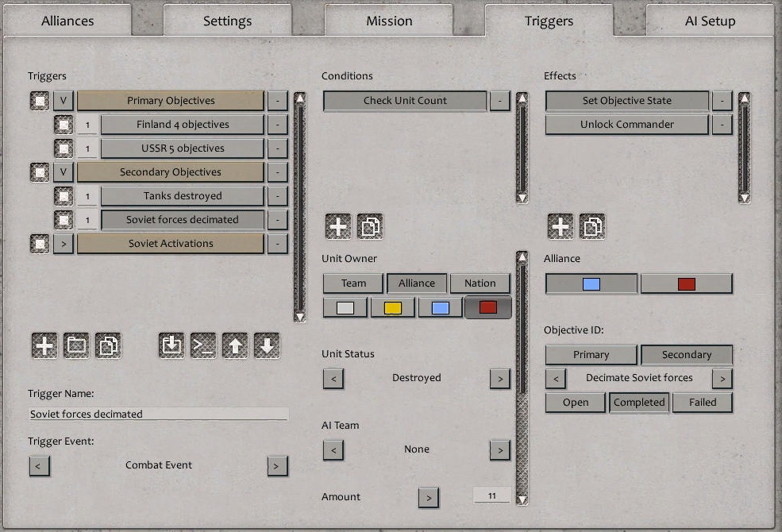This screenshot has width=782, height=532.
Task: Toggle Finland 4 objectives checkbox
Action: (64, 125)
